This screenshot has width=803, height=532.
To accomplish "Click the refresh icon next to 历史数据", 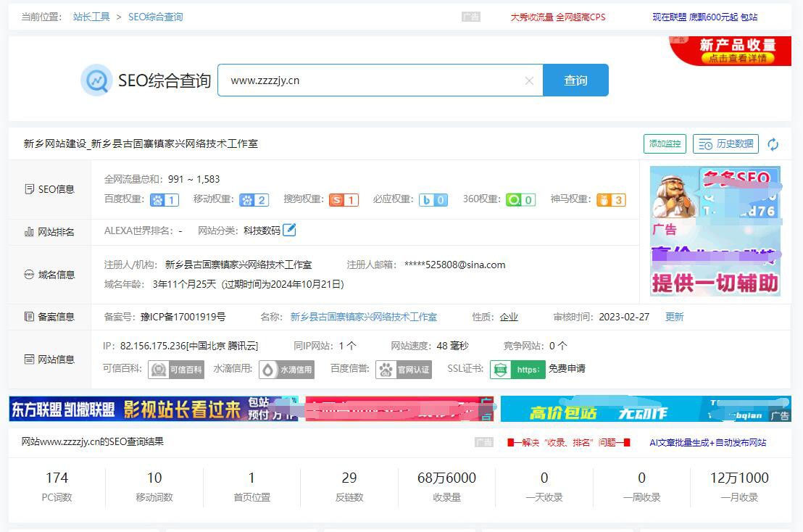I will (773, 144).
